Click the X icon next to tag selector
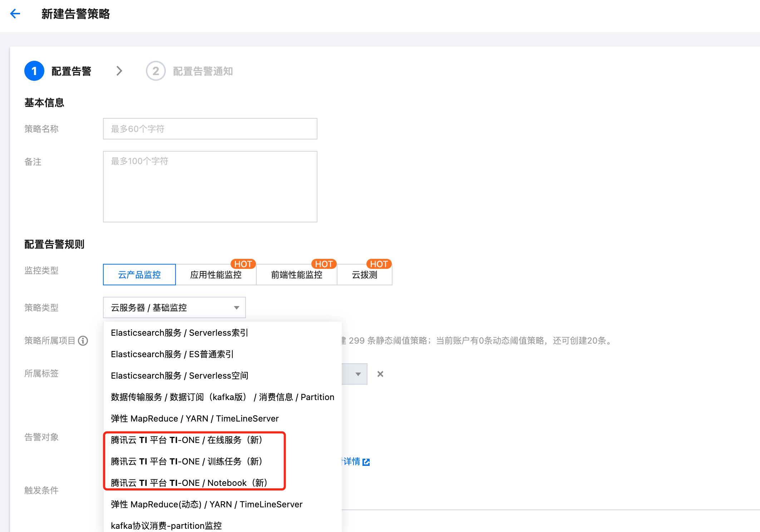 pyautogui.click(x=380, y=374)
